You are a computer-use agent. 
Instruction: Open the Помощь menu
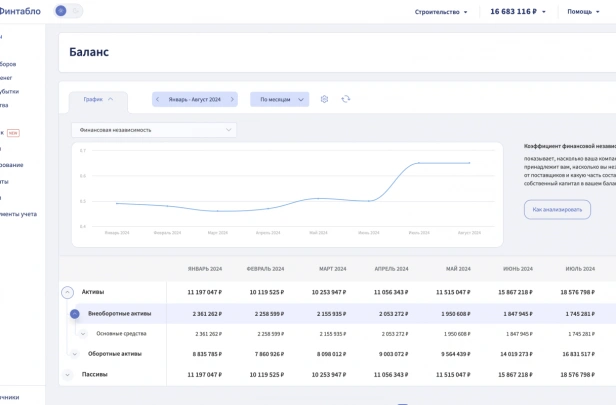(583, 12)
